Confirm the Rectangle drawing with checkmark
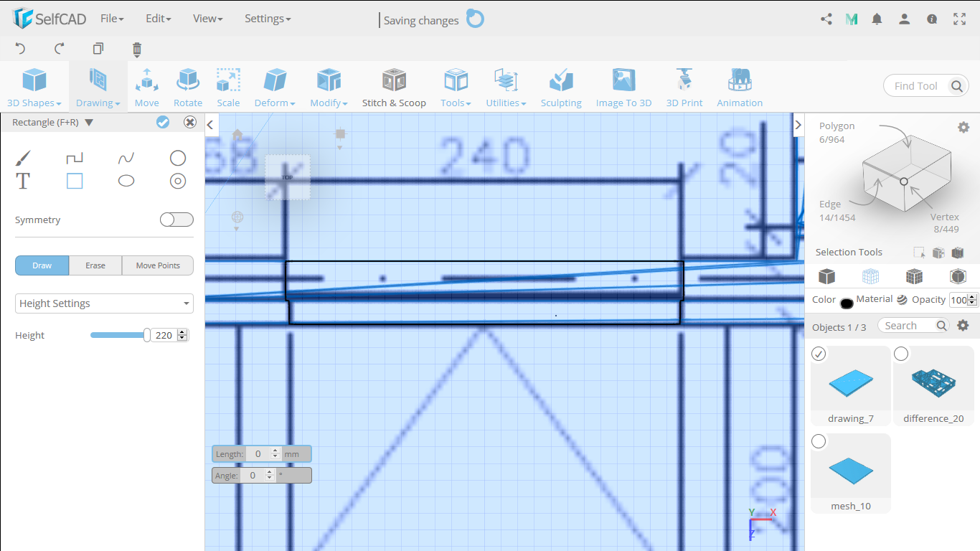 163,122
